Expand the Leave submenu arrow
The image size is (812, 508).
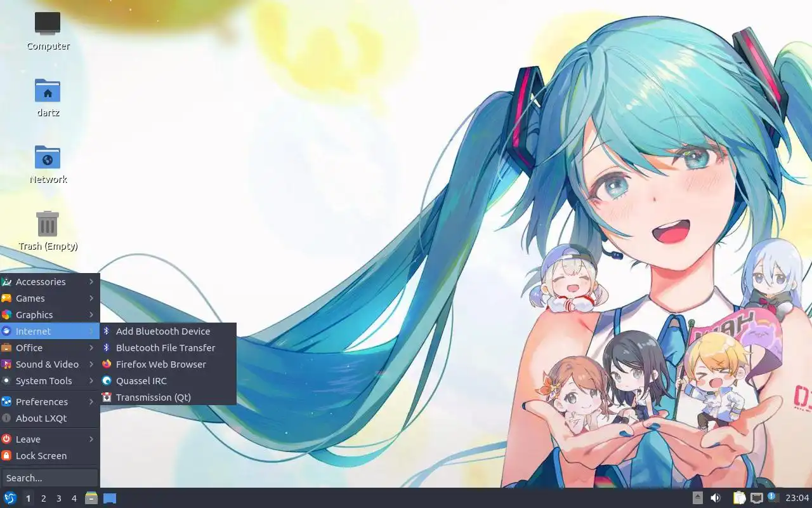[91, 439]
